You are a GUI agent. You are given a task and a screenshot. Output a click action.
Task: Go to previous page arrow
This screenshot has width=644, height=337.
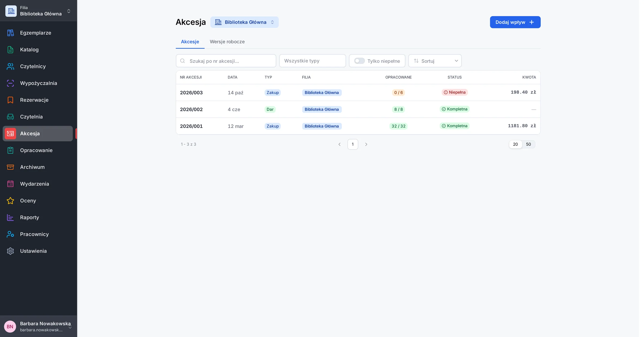coord(339,144)
